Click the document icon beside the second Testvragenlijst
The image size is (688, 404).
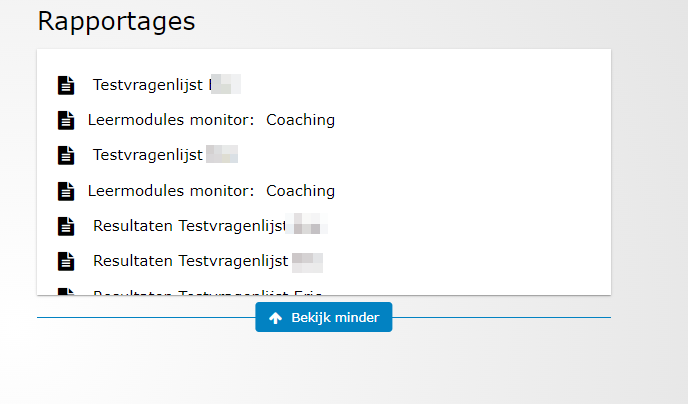(x=66, y=155)
